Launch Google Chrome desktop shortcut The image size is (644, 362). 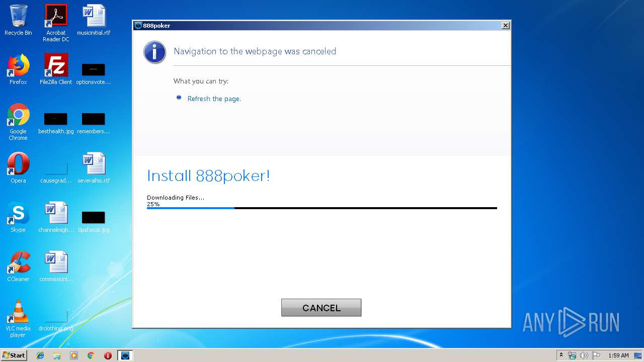coord(18,122)
